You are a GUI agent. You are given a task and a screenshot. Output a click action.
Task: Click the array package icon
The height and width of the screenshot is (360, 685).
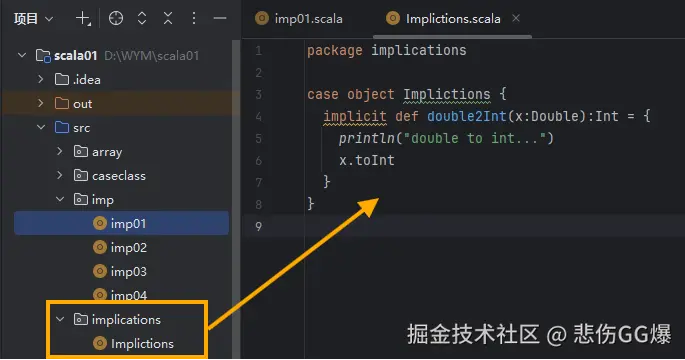[x=81, y=152]
